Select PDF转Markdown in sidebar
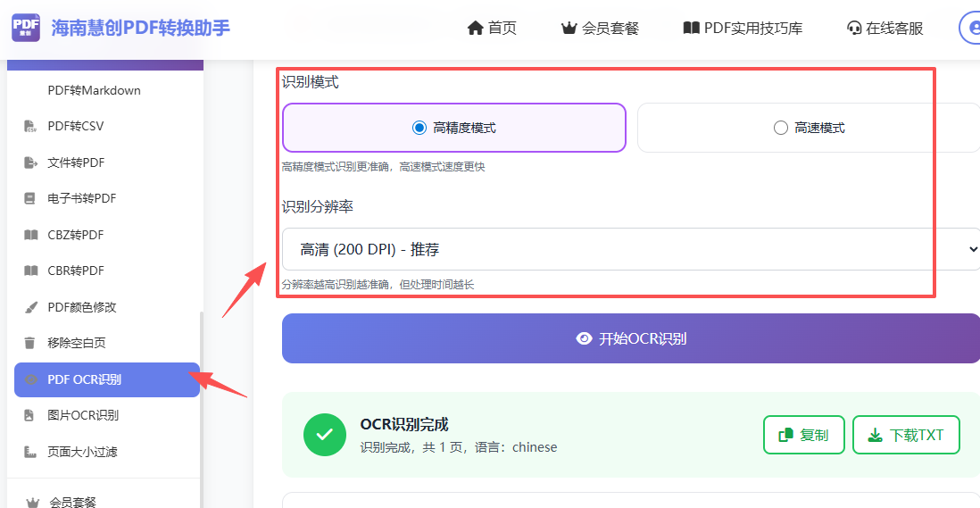980x508 pixels. pos(94,90)
